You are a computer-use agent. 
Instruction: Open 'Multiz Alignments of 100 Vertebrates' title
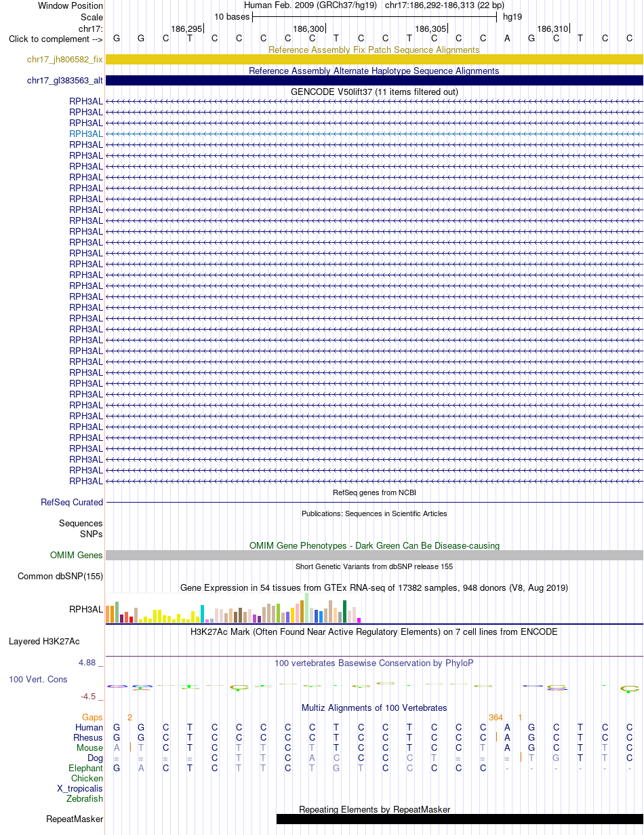click(x=374, y=707)
